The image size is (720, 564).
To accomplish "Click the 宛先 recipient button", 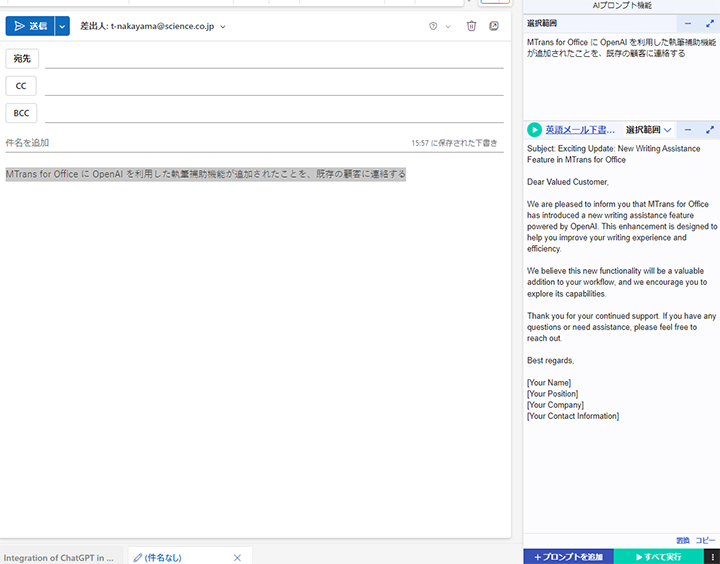I will point(22,58).
